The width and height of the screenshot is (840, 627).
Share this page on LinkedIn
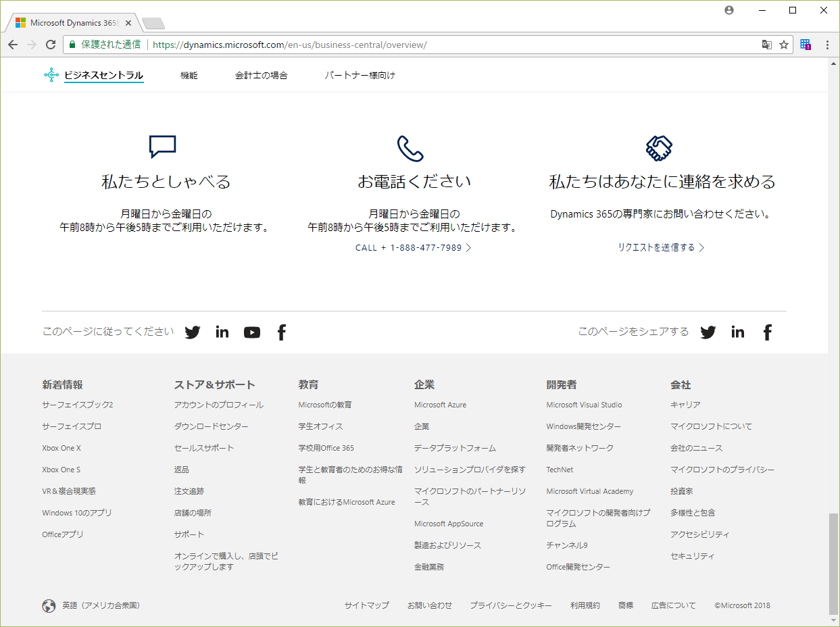click(x=738, y=332)
